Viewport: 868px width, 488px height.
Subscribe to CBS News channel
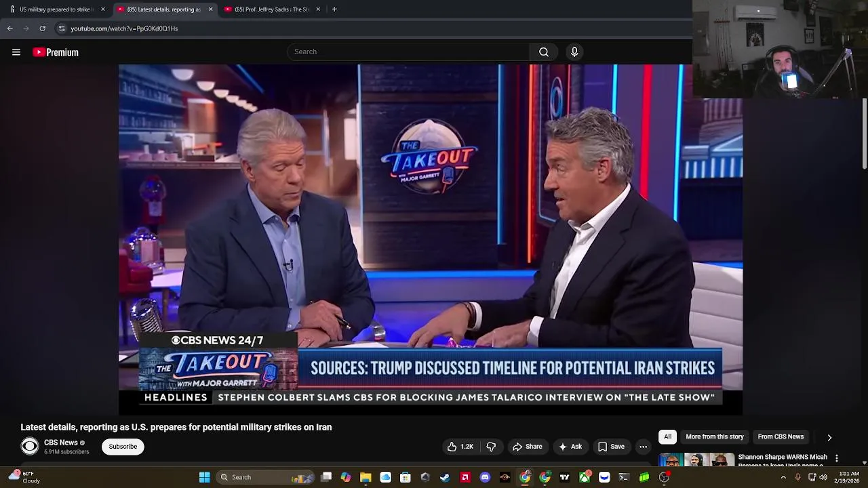click(x=123, y=447)
